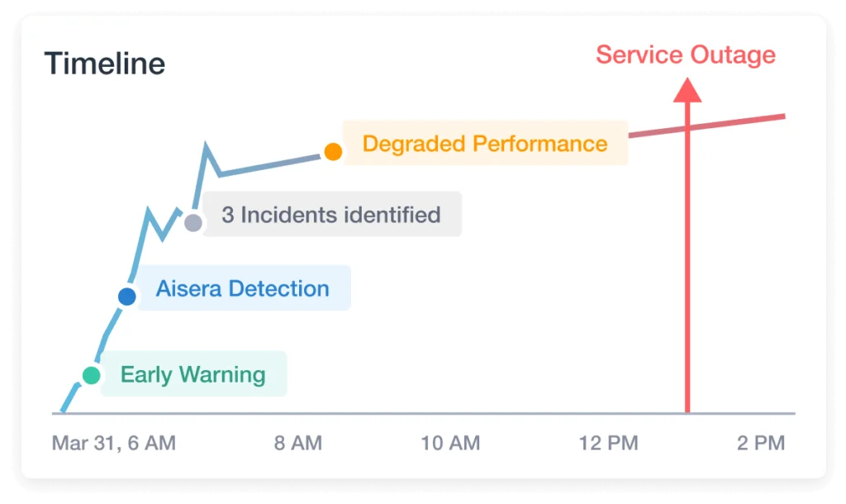Select the Aisera Detection label
Image resolution: width=846 pixels, height=504 pixels.
tap(243, 288)
